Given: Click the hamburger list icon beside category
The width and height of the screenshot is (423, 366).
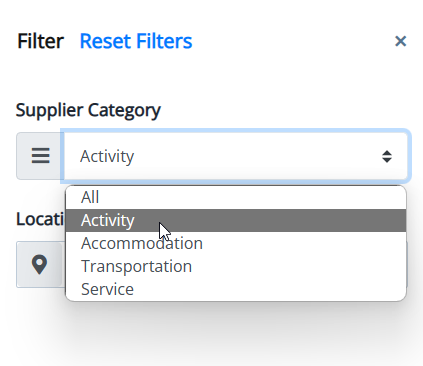Looking at the screenshot, I should pyautogui.click(x=41, y=156).
